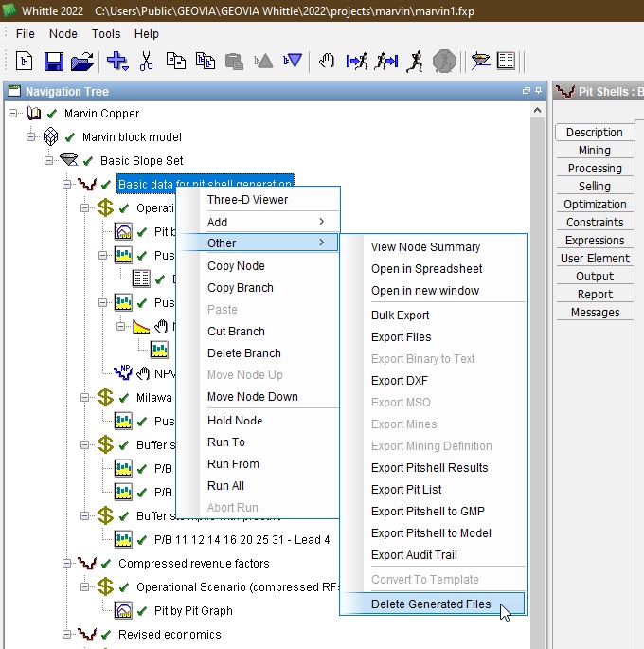
Task: Choose View Node Summary
Action: (433, 247)
